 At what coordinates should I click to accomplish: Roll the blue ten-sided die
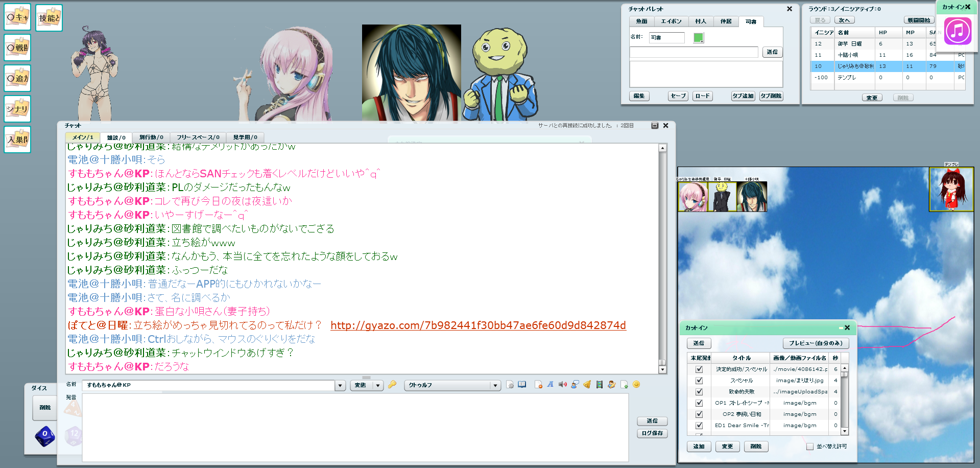tap(45, 436)
